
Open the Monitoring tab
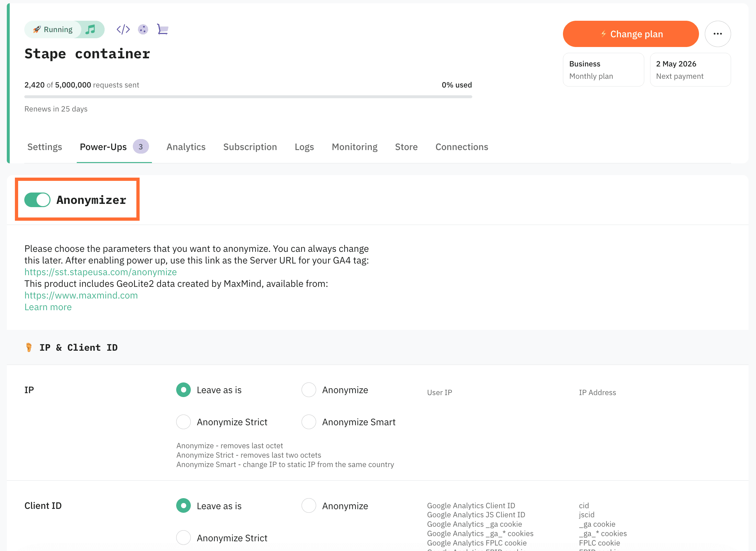(x=354, y=147)
